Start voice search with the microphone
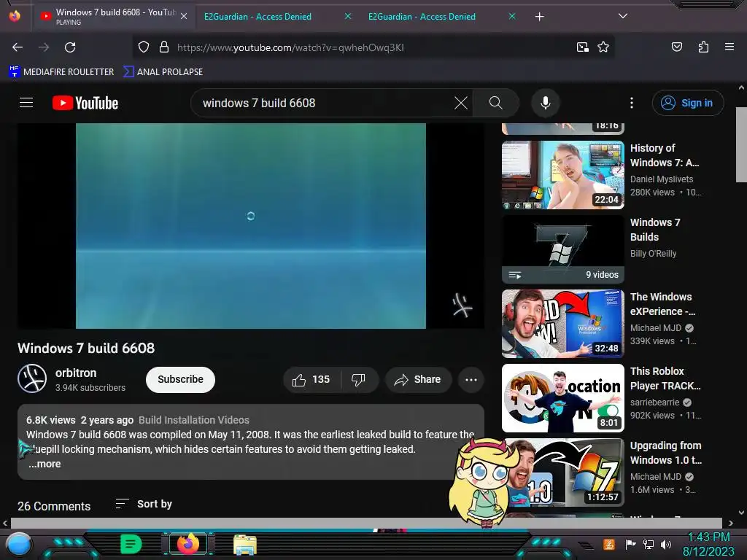 [x=546, y=103]
